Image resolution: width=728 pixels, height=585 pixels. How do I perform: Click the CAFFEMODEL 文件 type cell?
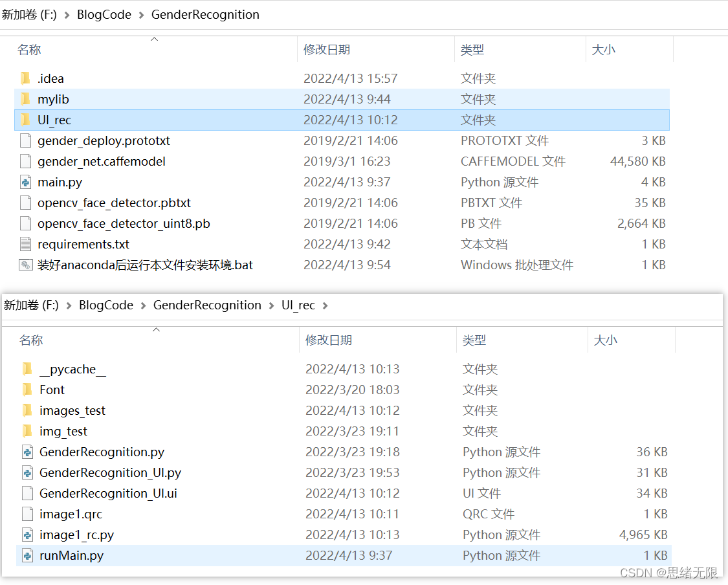click(x=513, y=161)
